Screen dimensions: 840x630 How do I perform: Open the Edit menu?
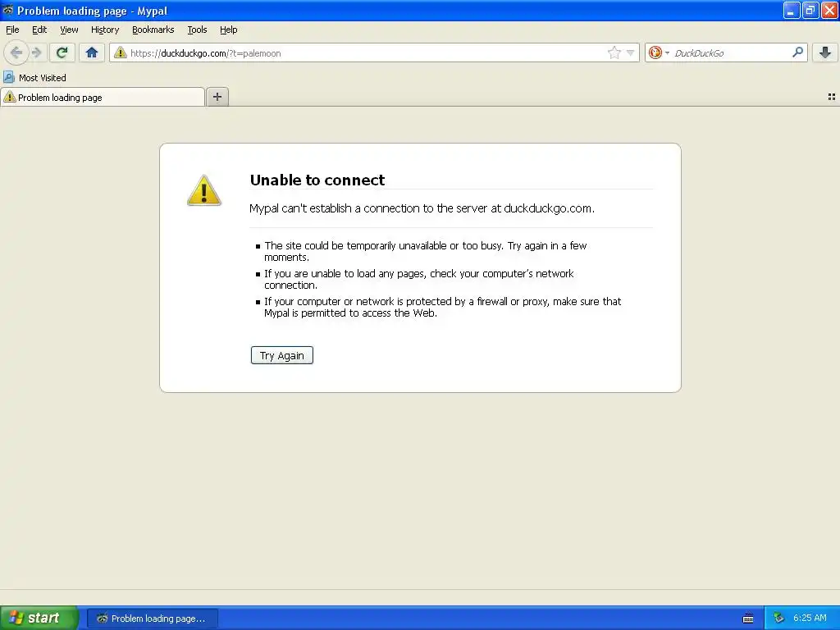[x=39, y=30]
